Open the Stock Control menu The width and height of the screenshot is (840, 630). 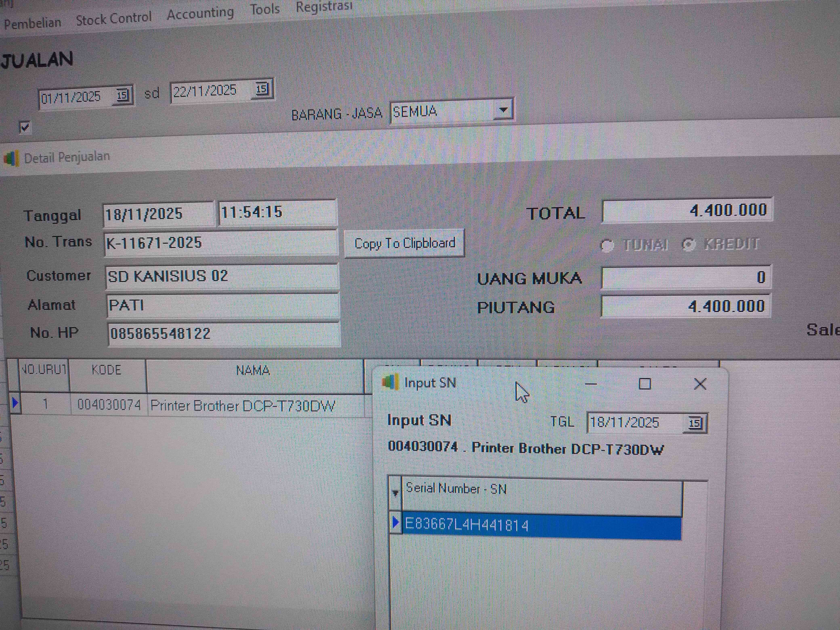click(113, 18)
